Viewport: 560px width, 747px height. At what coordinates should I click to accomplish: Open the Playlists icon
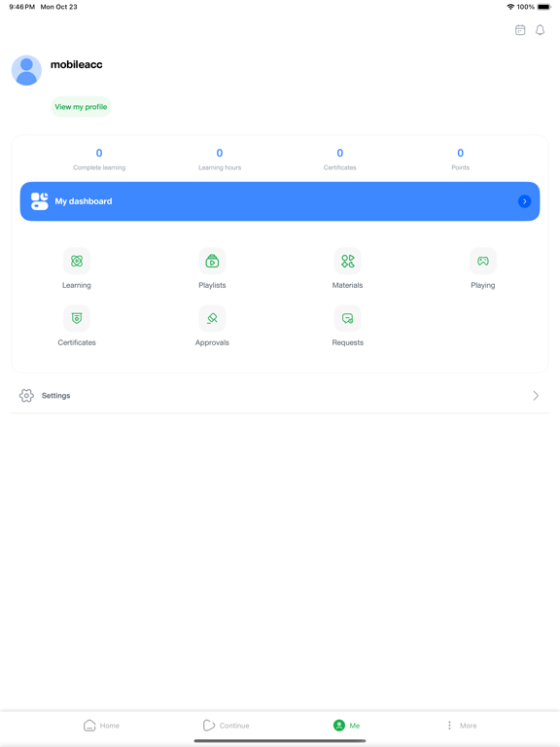212,261
